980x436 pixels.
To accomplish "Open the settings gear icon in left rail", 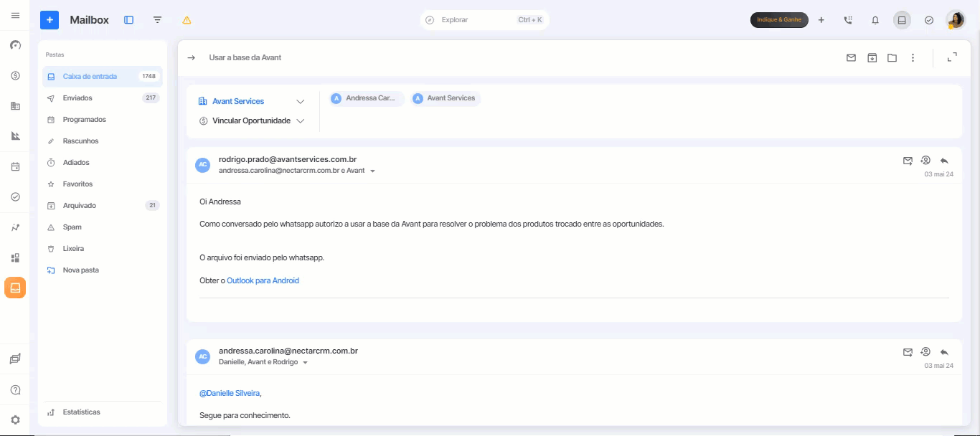I will click(x=15, y=420).
